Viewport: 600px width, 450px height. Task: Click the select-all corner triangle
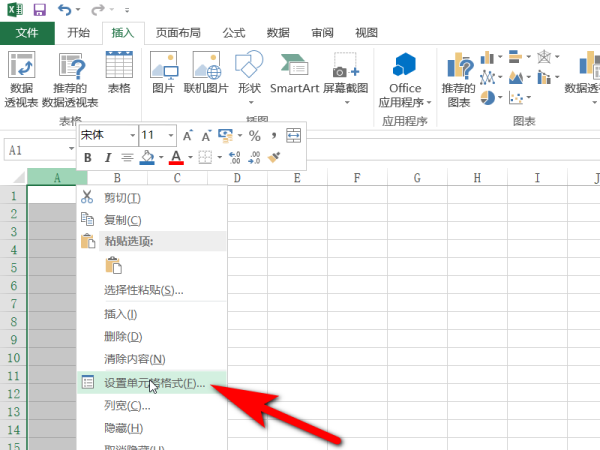[x=19, y=178]
